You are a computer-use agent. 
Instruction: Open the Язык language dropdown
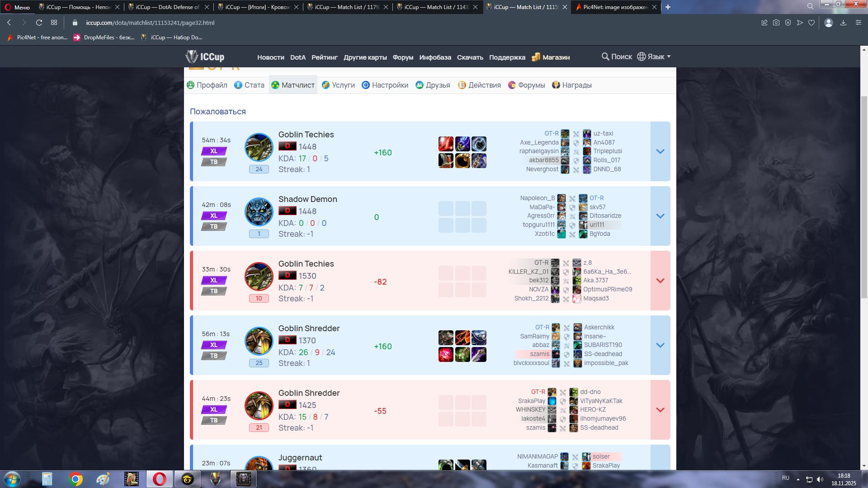tap(654, 56)
